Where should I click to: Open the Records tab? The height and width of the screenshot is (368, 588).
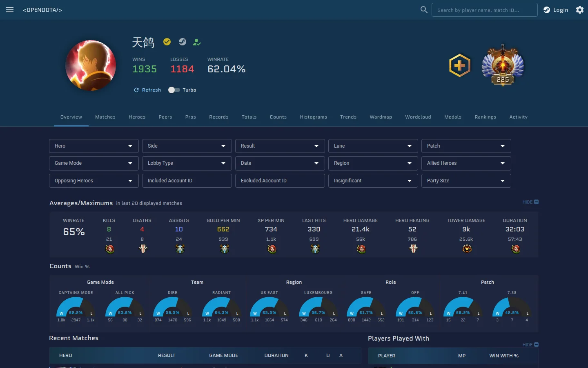[x=219, y=117]
